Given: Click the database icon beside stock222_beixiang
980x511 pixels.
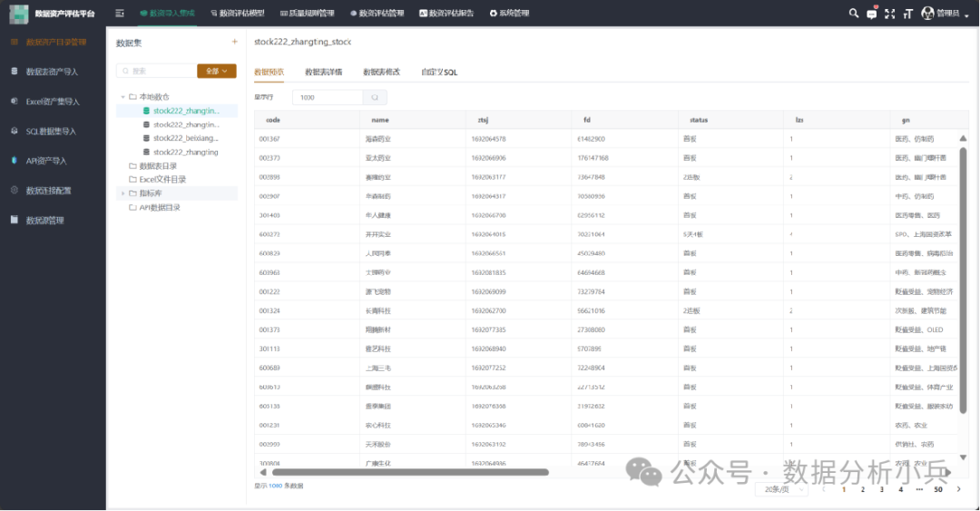Looking at the screenshot, I should (x=146, y=138).
